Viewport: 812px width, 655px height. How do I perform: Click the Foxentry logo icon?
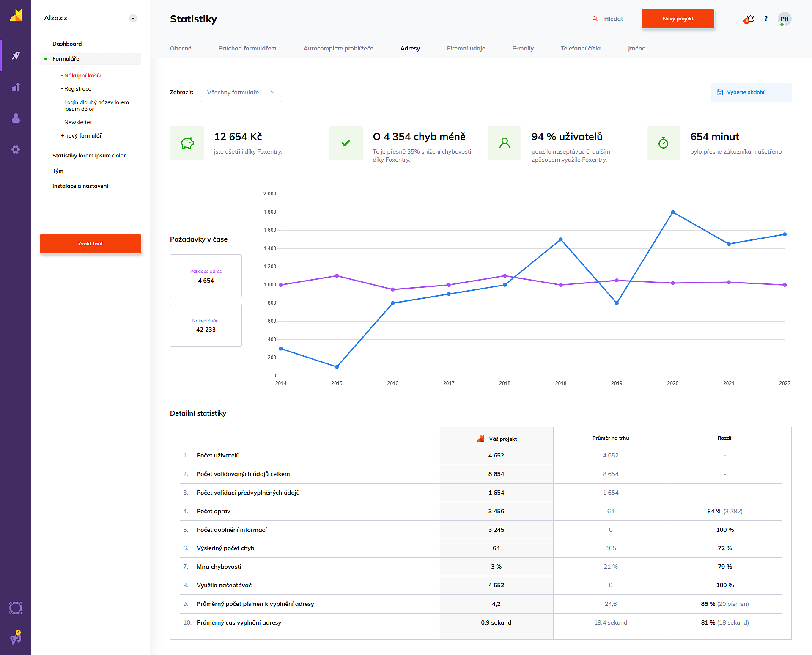[16, 15]
